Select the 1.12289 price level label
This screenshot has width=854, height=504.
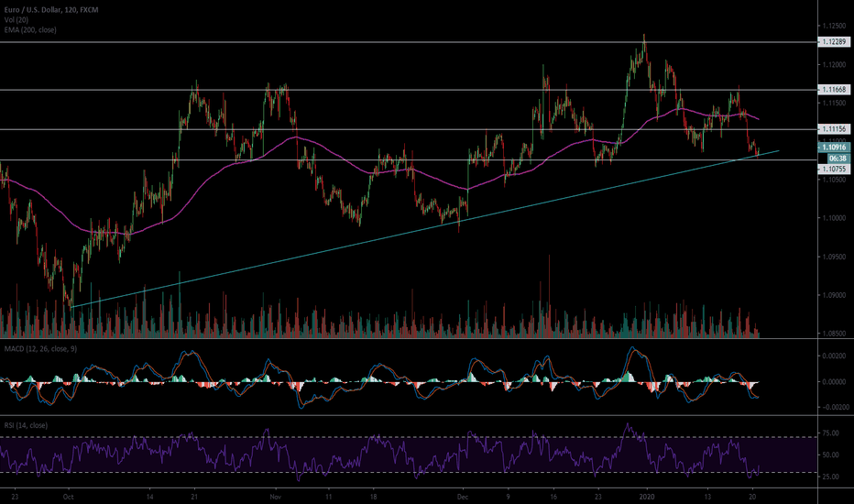834,42
